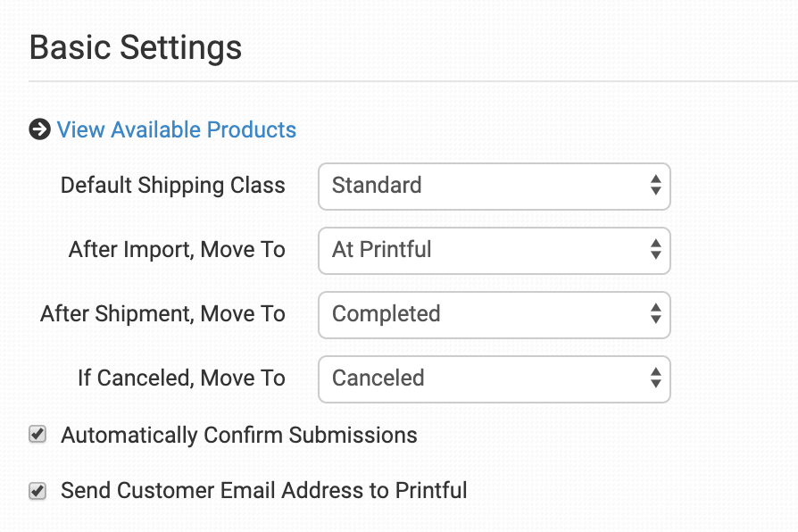Image resolution: width=798 pixels, height=532 pixels.
Task: Expand the If Canceled, Move To select box
Action: click(x=494, y=378)
